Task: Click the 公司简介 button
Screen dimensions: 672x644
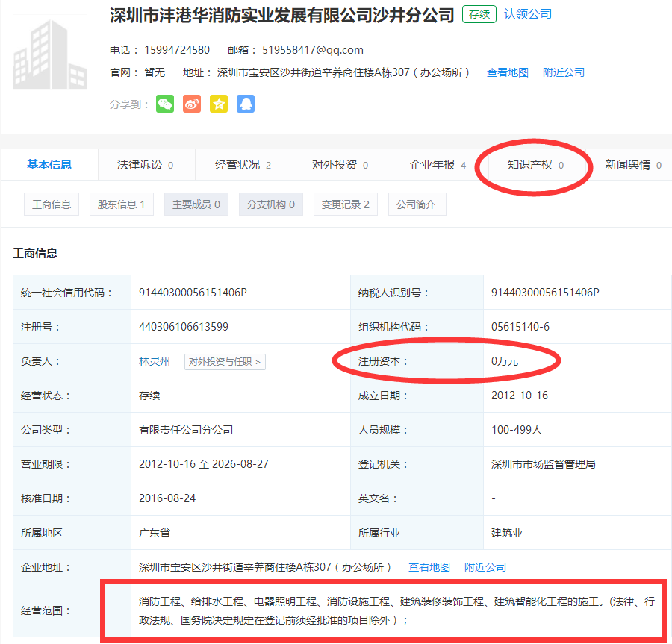Action: pos(417,204)
